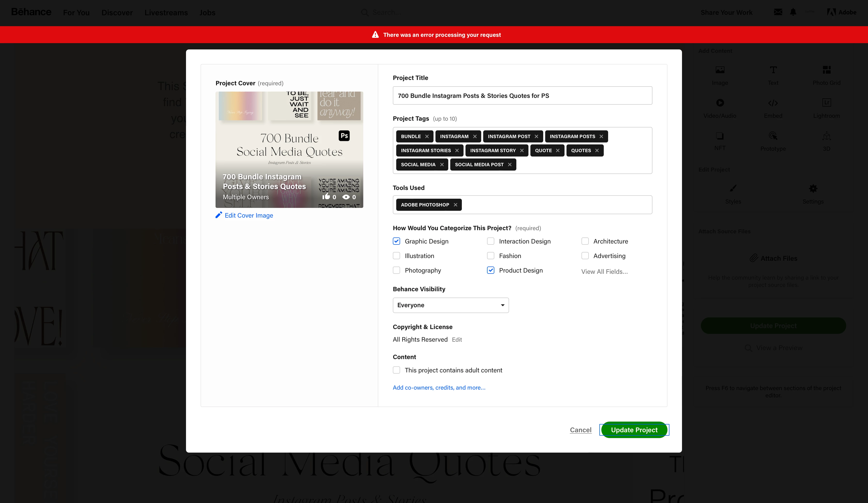Expand Add co-owners, credits, and more
The height and width of the screenshot is (503, 868).
439,388
